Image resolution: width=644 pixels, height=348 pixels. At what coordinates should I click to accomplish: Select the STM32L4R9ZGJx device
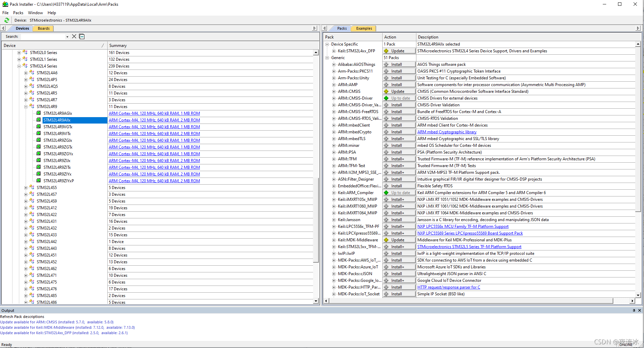(58, 140)
